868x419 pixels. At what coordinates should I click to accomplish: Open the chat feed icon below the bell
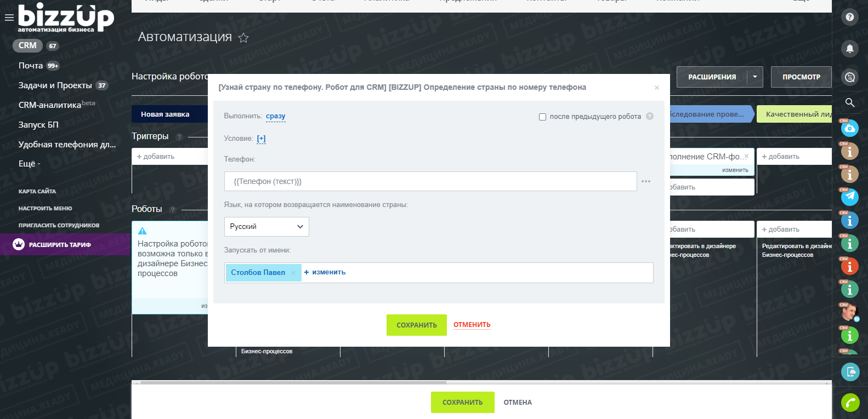click(x=849, y=77)
